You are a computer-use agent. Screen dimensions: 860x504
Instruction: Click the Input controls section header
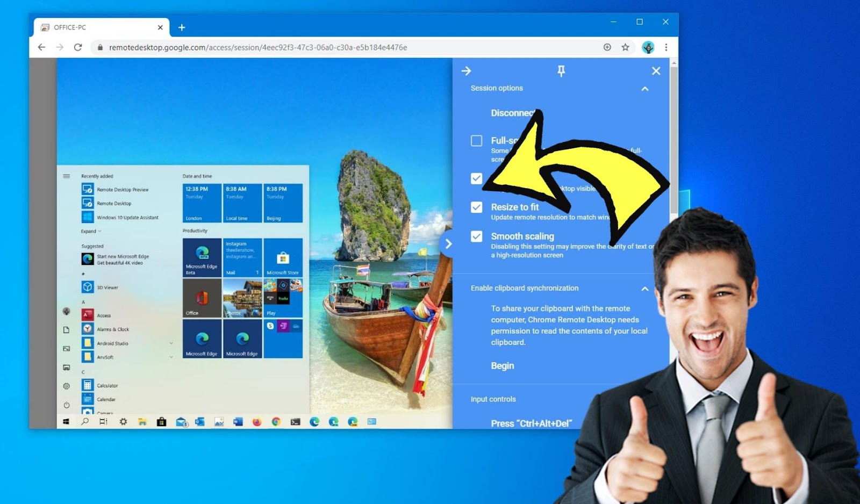(x=493, y=399)
